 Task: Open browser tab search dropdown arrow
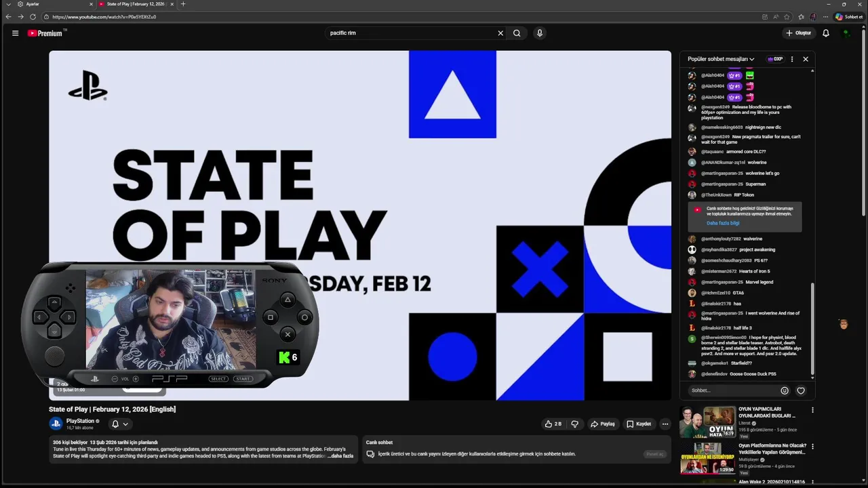(8, 4)
